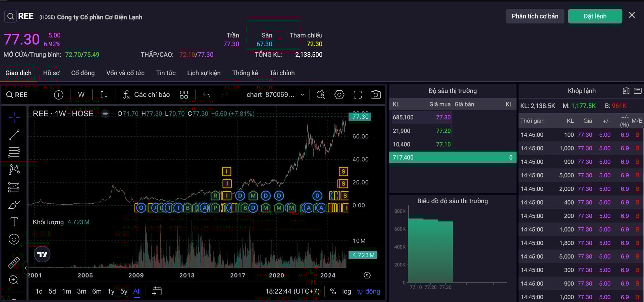The image size is (644, 302).
Task: Collapse the drawing toolbar with side arrow
Action: (x=26, y=268)
